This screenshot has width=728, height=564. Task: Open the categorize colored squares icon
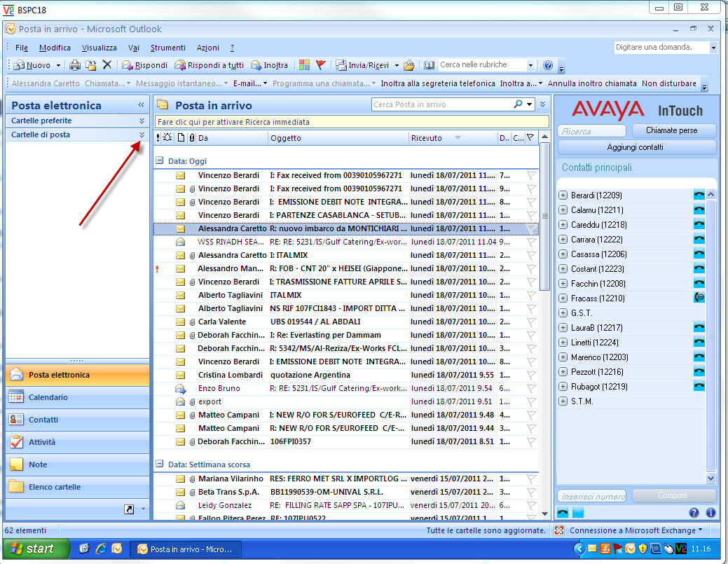point(304,65)
